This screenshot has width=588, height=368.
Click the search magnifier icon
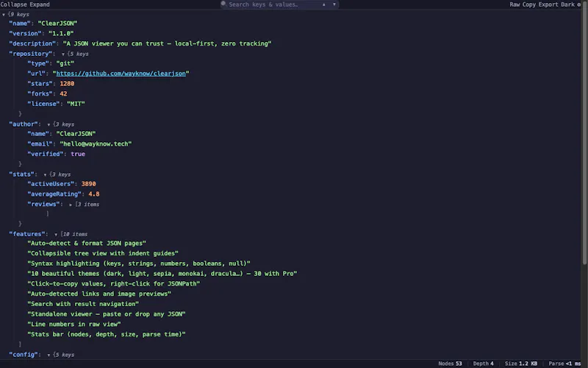tap(223, 4)
